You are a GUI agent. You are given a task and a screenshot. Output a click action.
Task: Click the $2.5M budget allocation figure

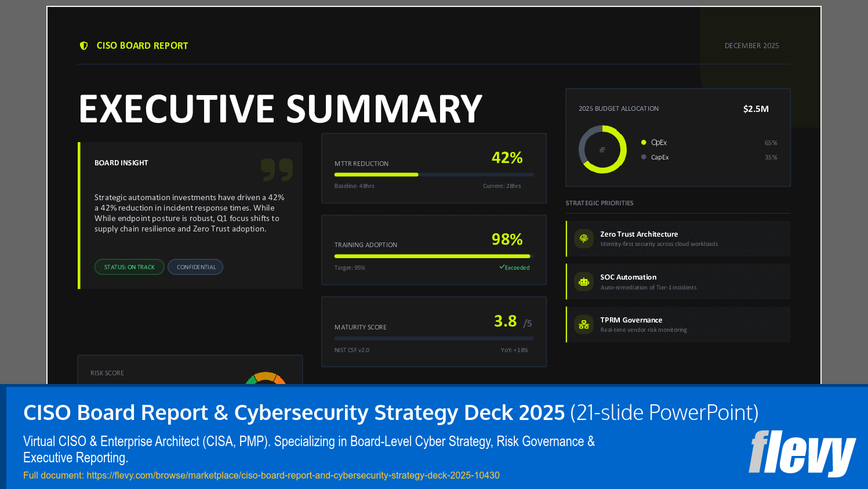click(x=756, y=108)
